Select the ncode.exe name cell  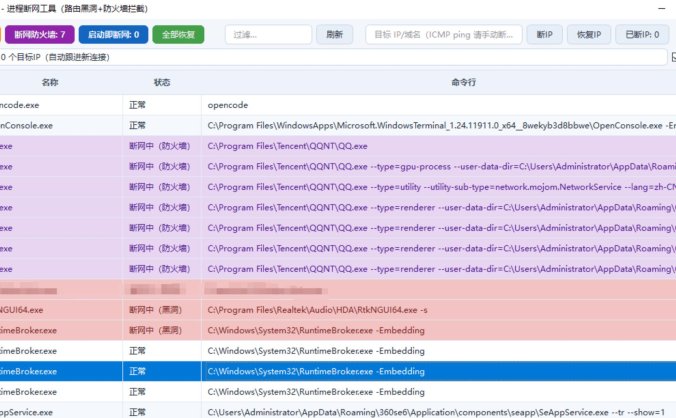pos(61,105)
